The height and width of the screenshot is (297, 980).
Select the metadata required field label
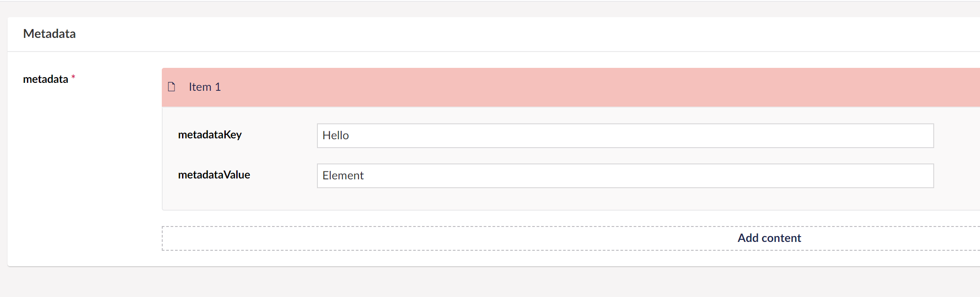pos(46,79)
